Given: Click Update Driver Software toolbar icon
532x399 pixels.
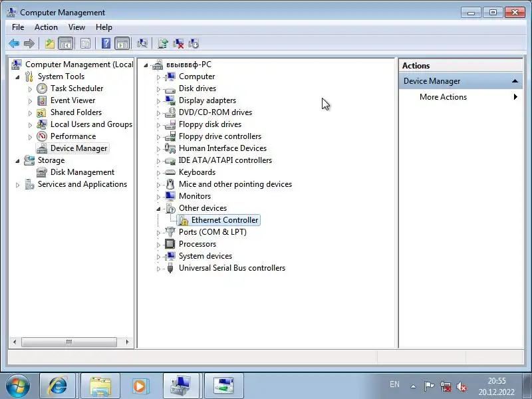Looking at the screenshot, I should point(163,43).
